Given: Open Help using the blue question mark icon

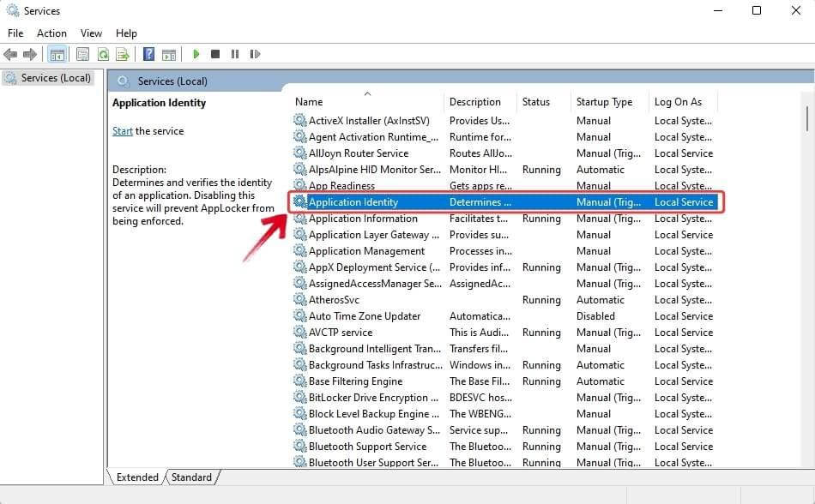Looking at the screenshot, I should (x=150, y=54).
